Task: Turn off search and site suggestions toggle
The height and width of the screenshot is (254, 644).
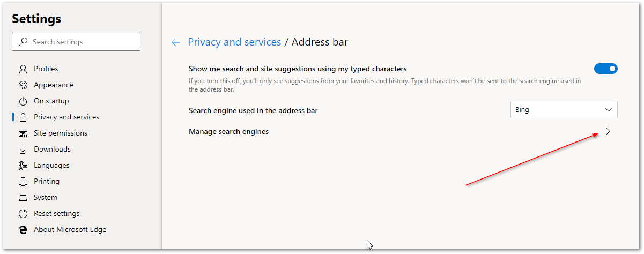Action: pyautogui.click(x=605, y=69)
